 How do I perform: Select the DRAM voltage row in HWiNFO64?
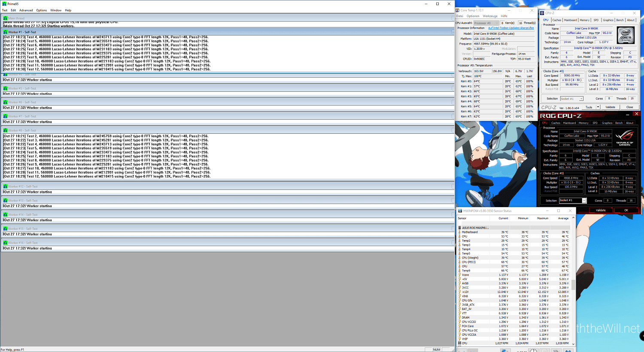point(514,318)
